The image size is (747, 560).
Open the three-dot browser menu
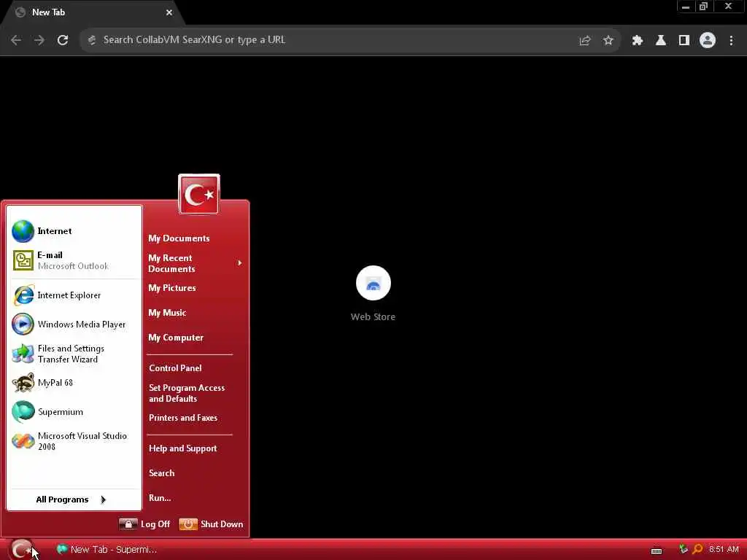point(731,41)
